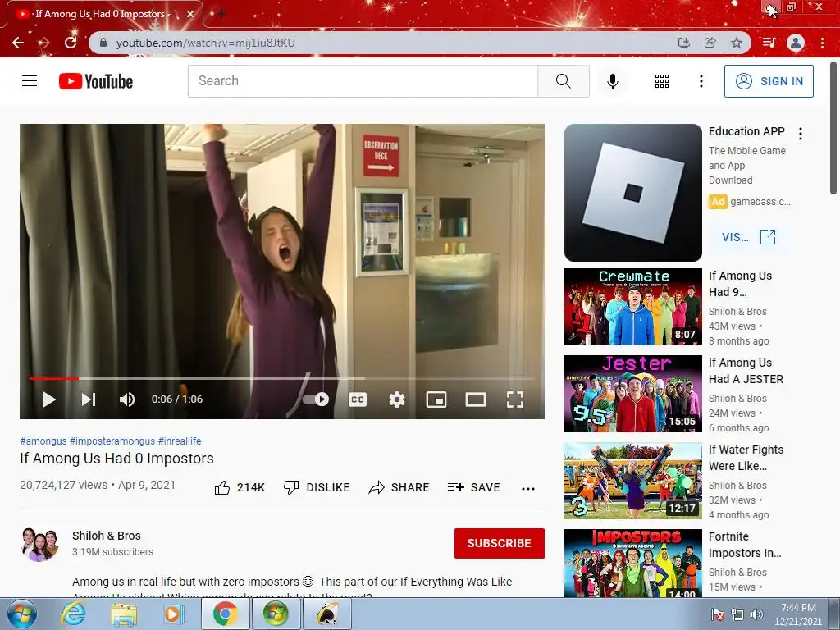Click the search magnifier button

563,81
